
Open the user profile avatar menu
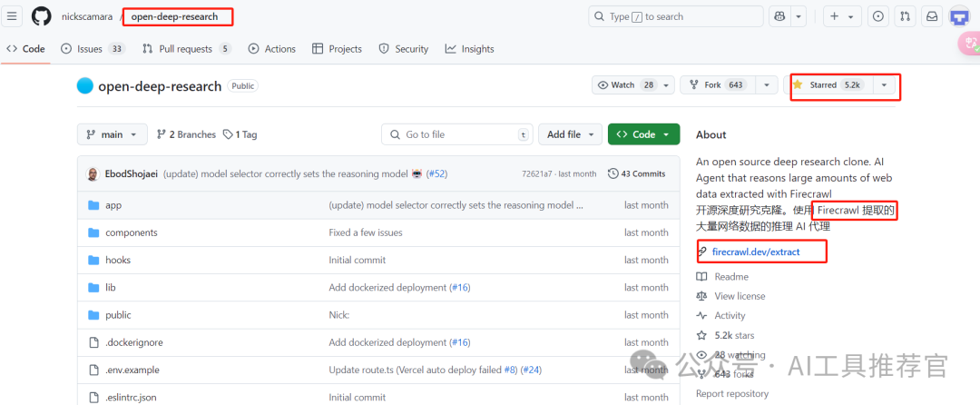[959, 17]
